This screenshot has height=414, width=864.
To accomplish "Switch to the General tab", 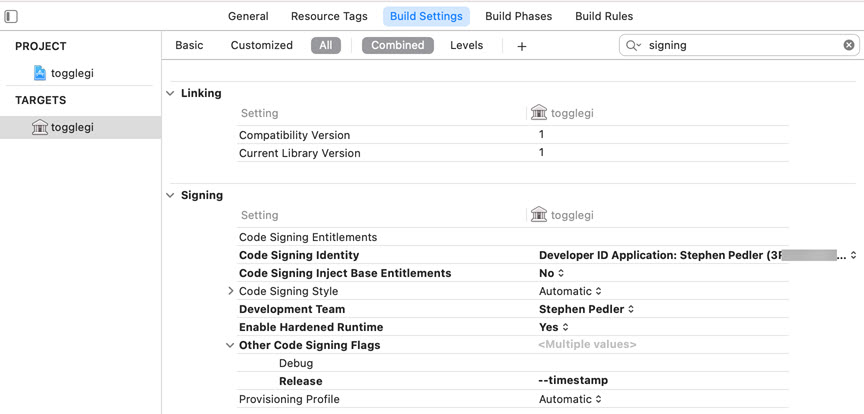I will click(x=248, y=16).
